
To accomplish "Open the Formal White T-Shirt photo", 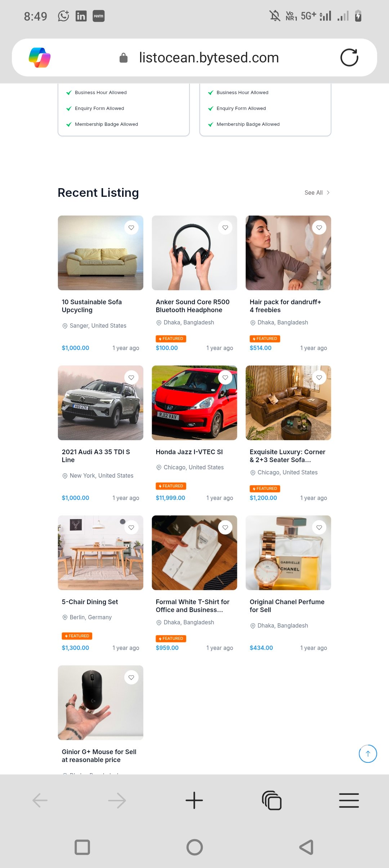I will tap(194, 553).
